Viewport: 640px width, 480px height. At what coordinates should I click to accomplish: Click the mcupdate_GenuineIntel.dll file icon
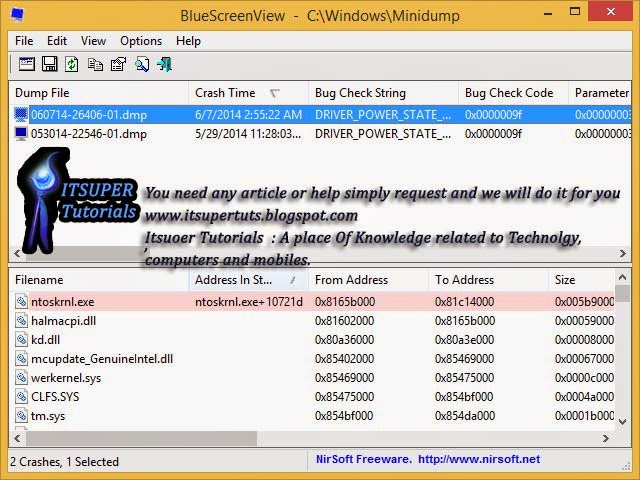coord(21,359)
